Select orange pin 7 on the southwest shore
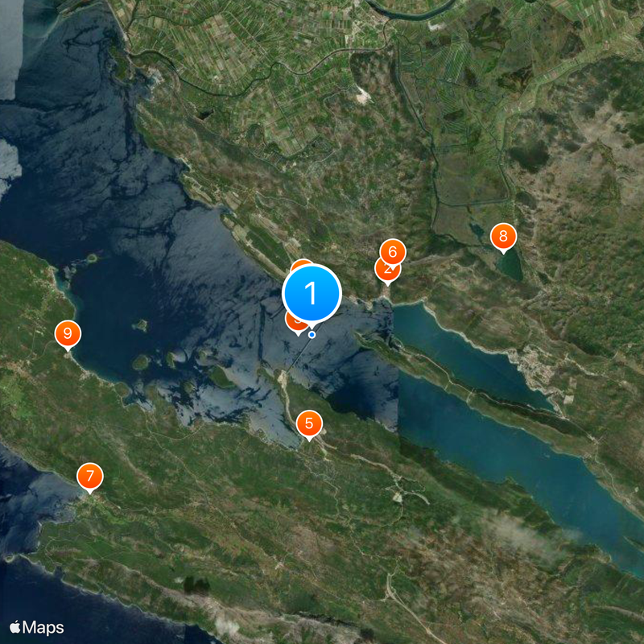 (x=90, y=476)
